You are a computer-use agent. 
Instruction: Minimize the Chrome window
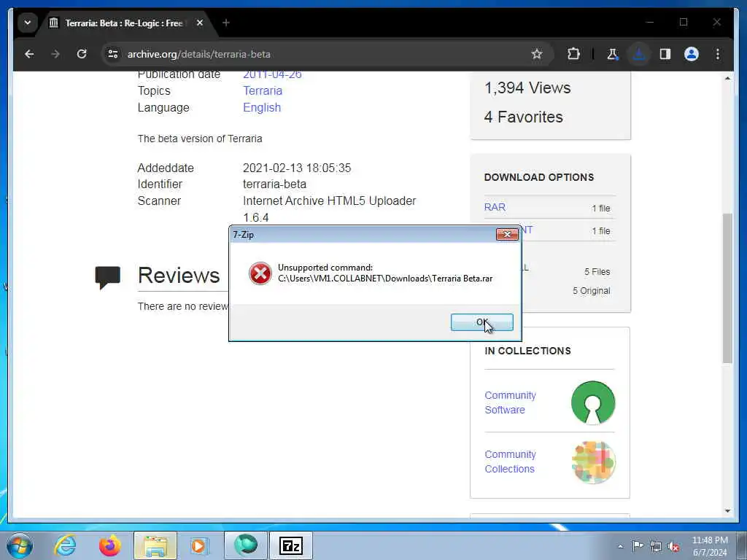(650, 23)
